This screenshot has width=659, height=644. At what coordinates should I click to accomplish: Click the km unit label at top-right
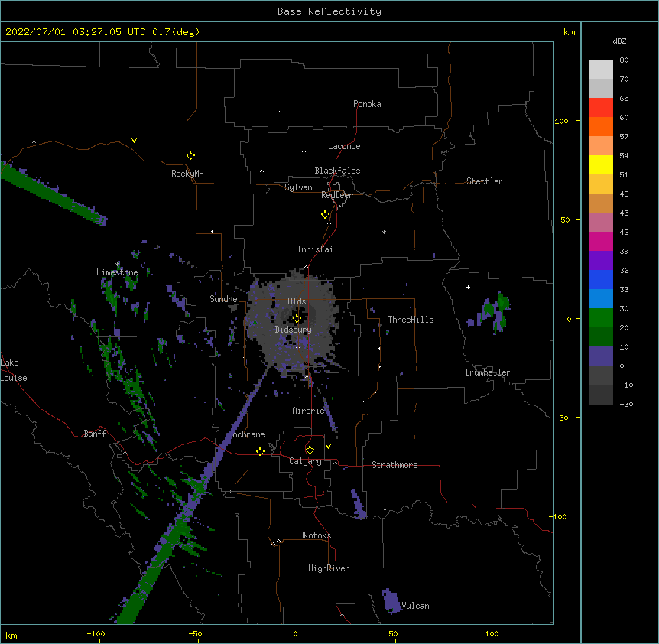[569, 32]
